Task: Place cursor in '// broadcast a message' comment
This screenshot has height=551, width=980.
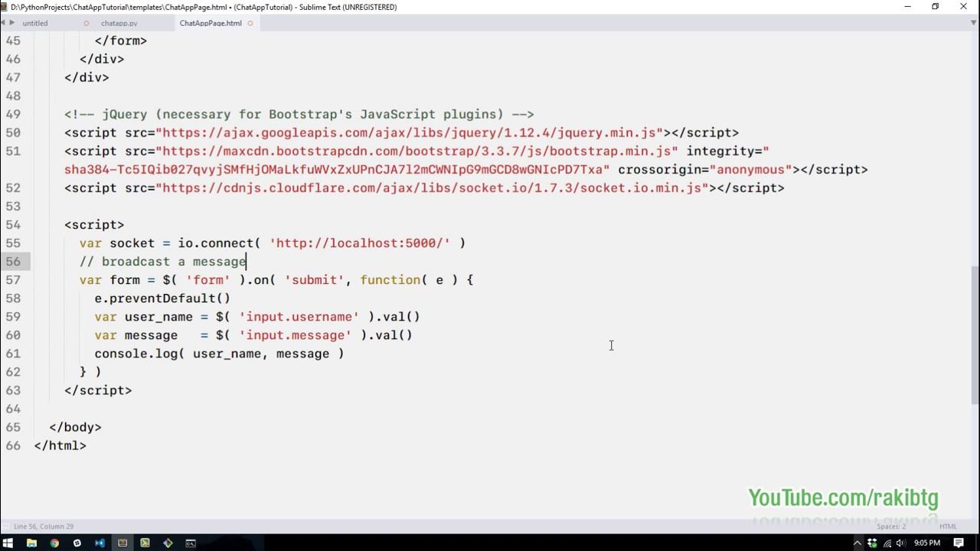Action: [163, 262]
